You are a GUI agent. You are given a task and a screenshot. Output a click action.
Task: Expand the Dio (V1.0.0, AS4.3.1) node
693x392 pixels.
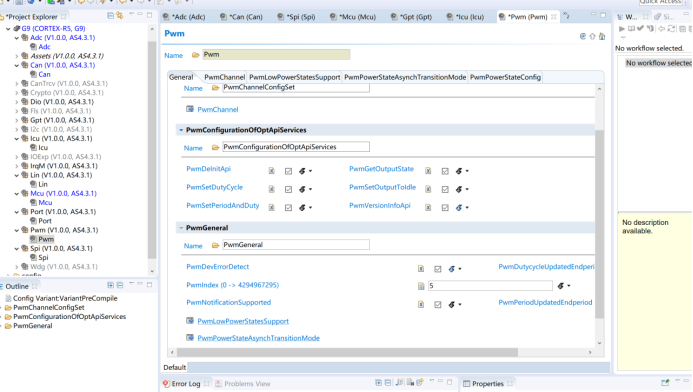tap(17, 102)
